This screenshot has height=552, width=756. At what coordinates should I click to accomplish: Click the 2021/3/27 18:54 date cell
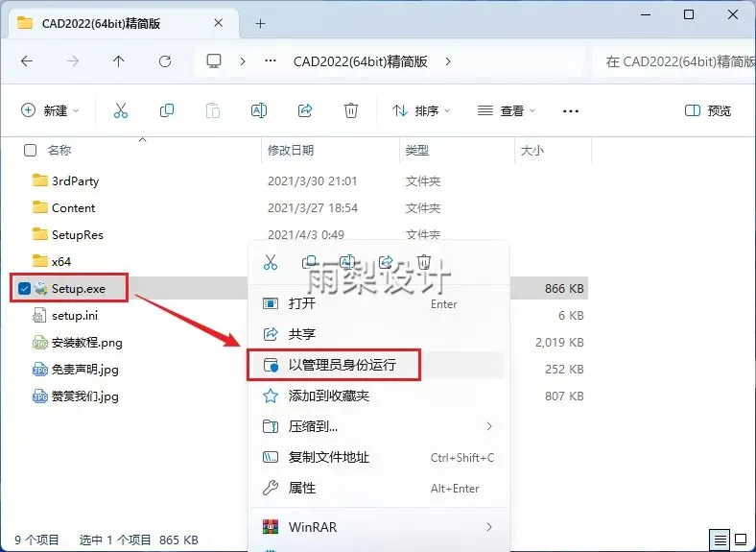click(313, 208)
